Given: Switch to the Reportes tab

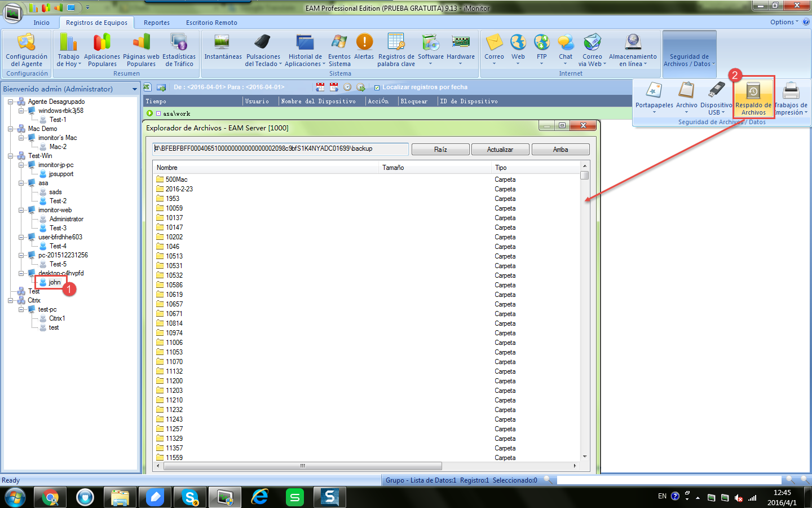Looking at the screenshot, I should pyautogui.click(x=156, y=23).
